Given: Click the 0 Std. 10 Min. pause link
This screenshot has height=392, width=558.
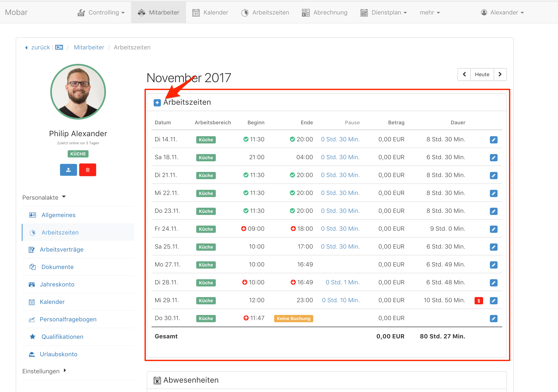Looking at the screenshot, I should pyautogui.click(x=341, y=300).
